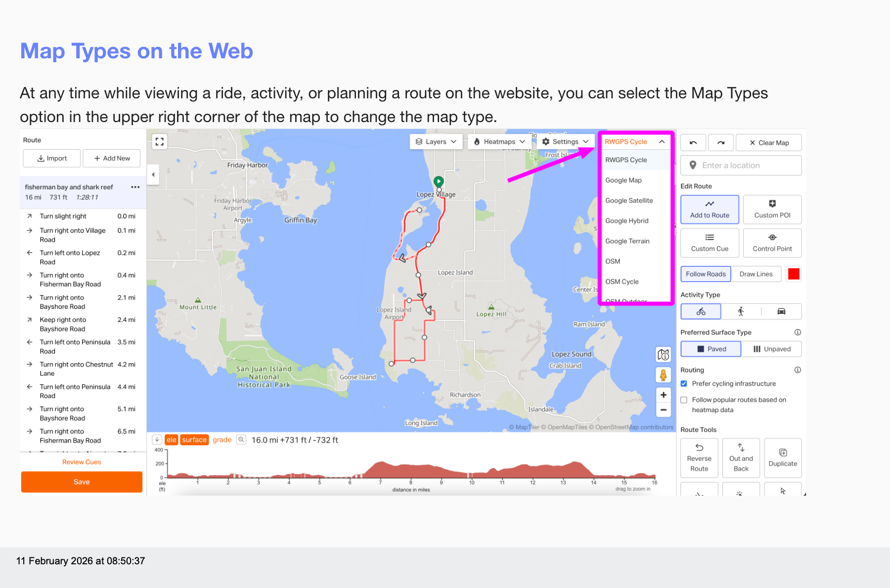The width and height of the screenshot is (890, 588).
Task: Open Street View pegman icon
Action: tap(663, 375)
